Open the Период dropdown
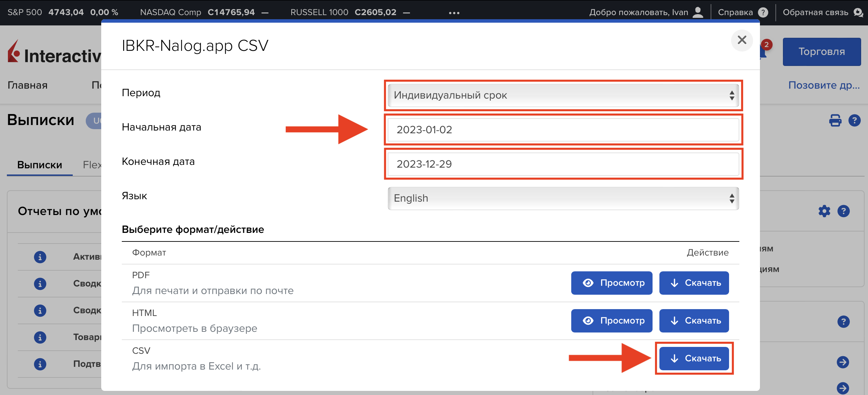This screenshot has height=395, width=868. (563, 95)
